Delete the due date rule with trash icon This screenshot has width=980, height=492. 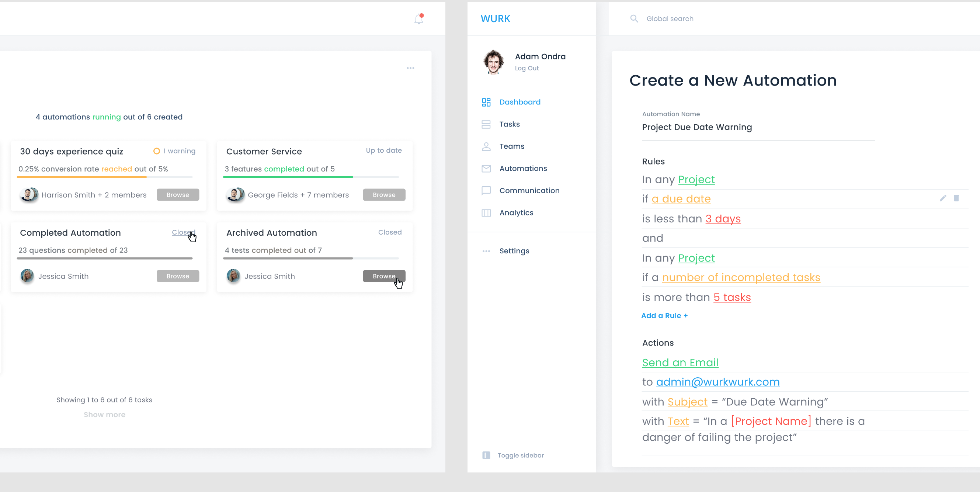[x=956, y=198]
